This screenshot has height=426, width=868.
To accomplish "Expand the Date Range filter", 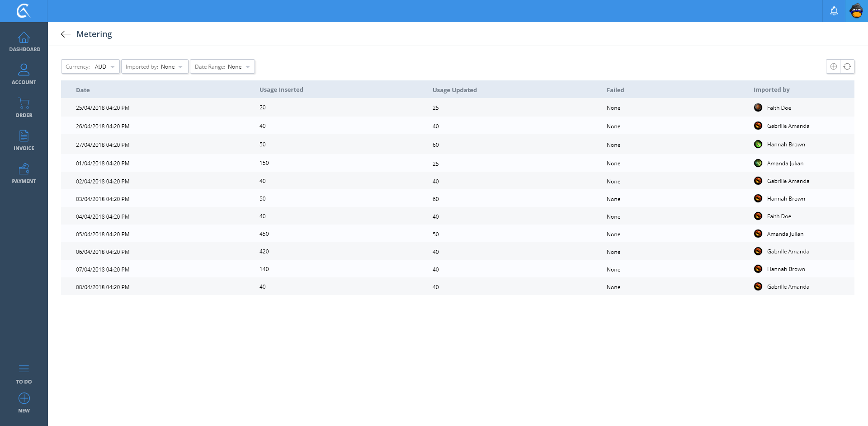I will point(222,66).
